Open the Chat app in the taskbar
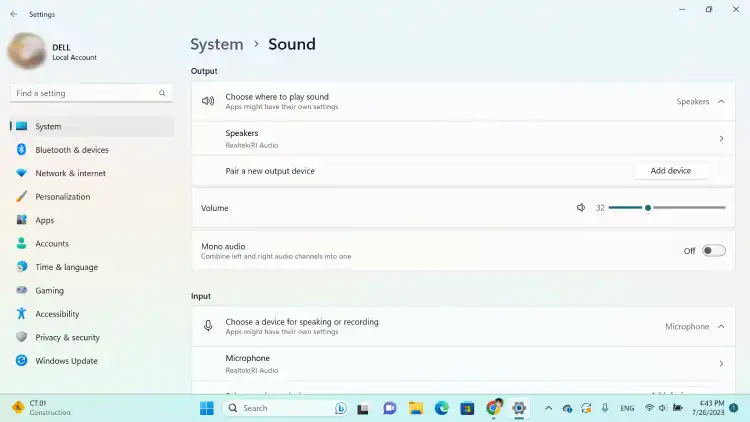Screen dimensions: 750x422 [x=390, y=408]
